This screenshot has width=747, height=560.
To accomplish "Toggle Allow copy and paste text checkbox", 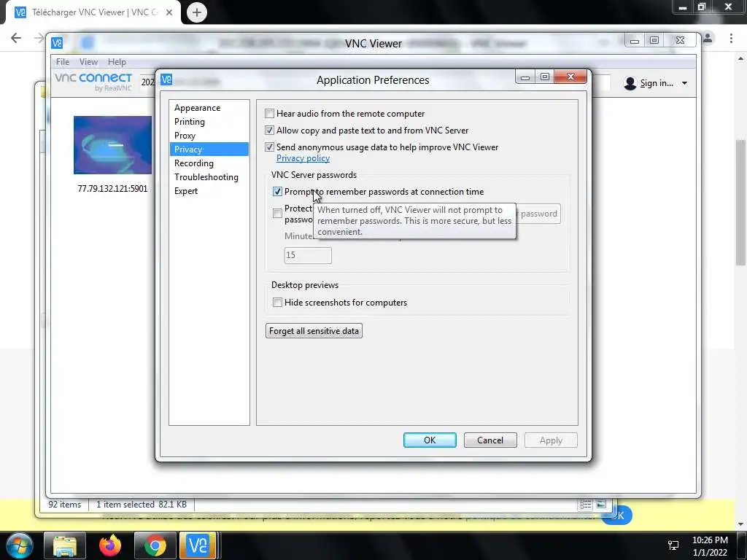I will [x=270, y=130].
